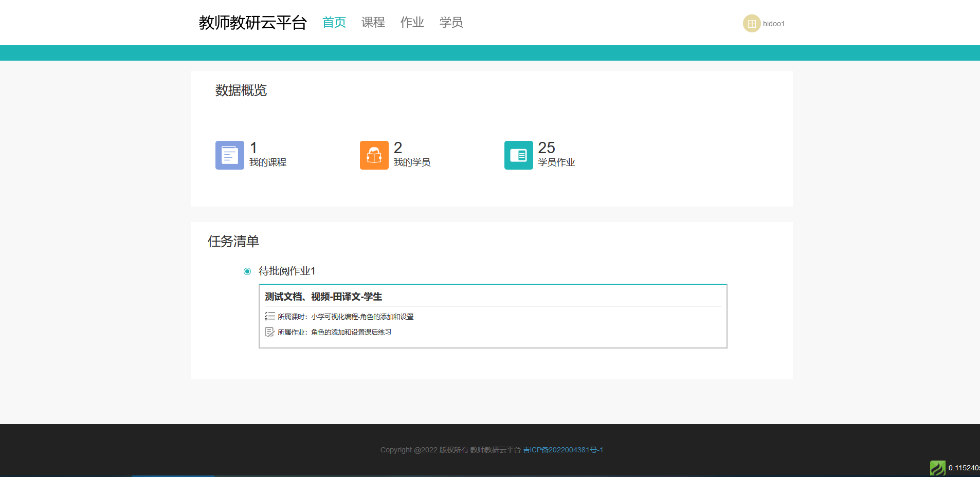Click the 教师教研云平台 site title

[x=252, y=23]
